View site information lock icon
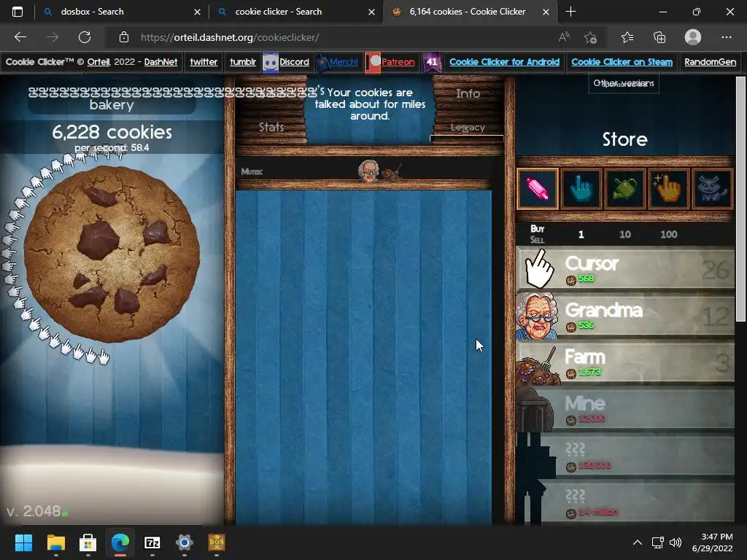 click(124, 37)
